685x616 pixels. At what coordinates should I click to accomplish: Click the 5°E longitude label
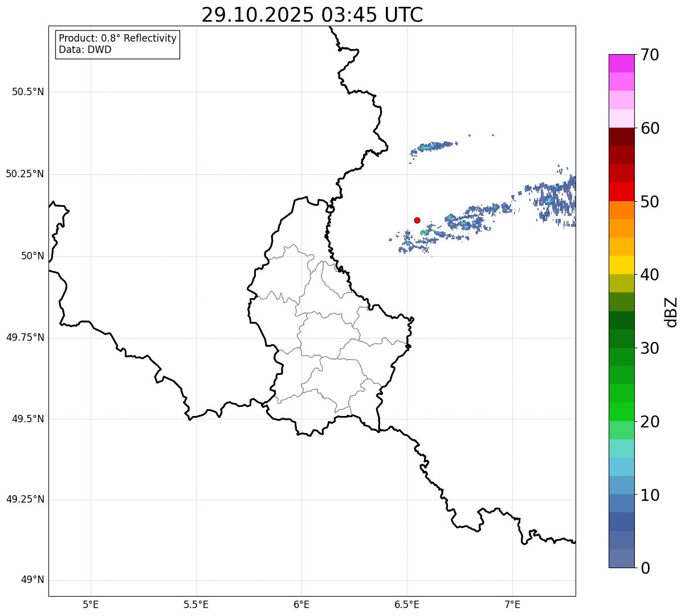[91, 604]
